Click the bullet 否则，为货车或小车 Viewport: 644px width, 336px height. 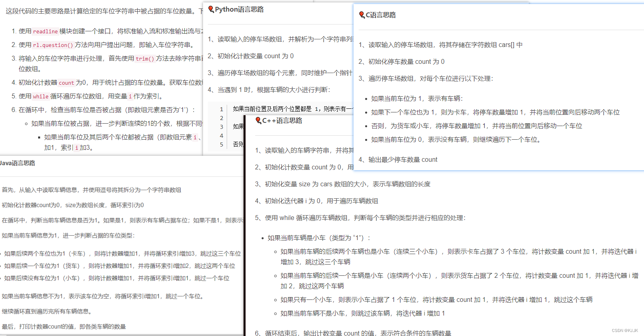[x=477, y=126]
